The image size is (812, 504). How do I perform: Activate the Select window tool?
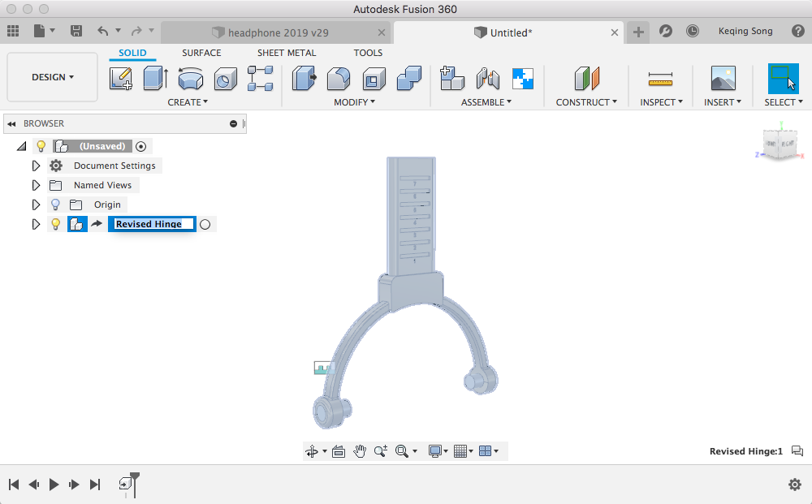click(783, 79)
